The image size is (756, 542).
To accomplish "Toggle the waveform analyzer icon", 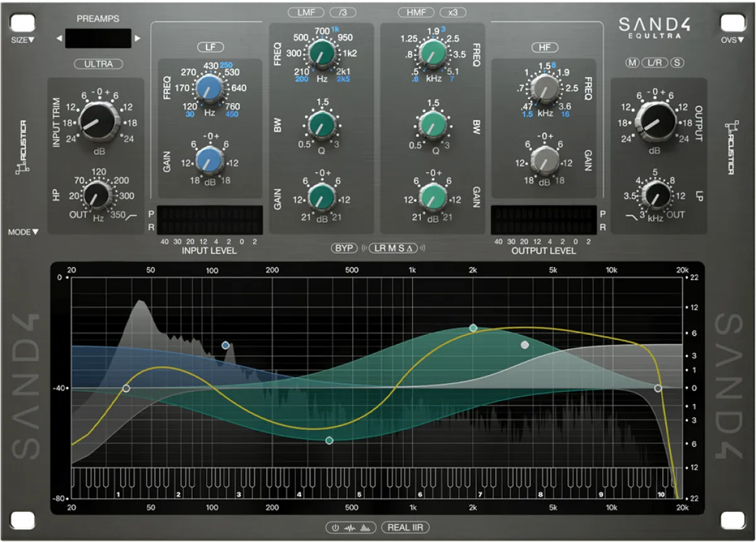I will click(350, 528).
